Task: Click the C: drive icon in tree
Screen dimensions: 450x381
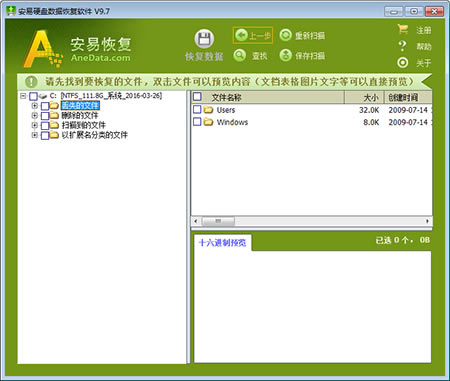Action: 43,96
